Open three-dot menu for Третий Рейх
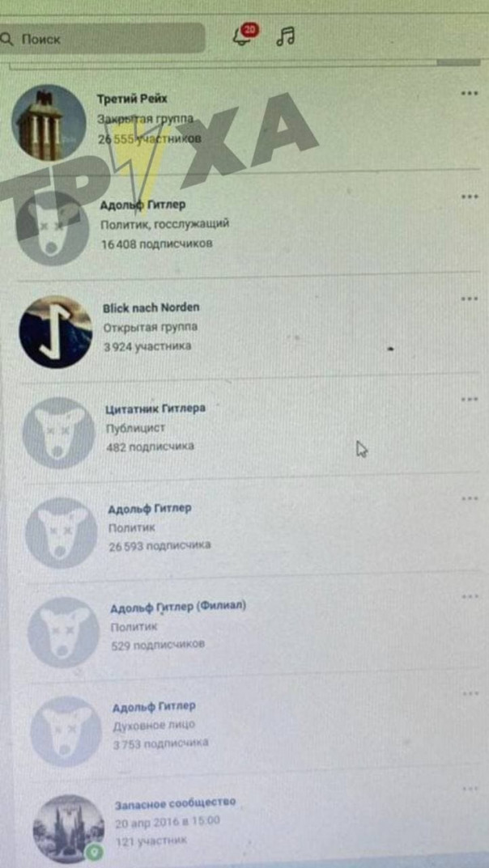 [x=469, y=93]
